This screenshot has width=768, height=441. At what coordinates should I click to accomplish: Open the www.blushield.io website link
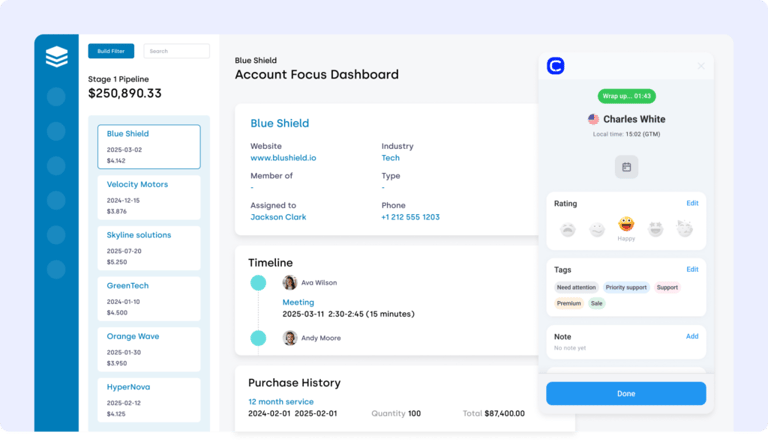coord(283,158)
